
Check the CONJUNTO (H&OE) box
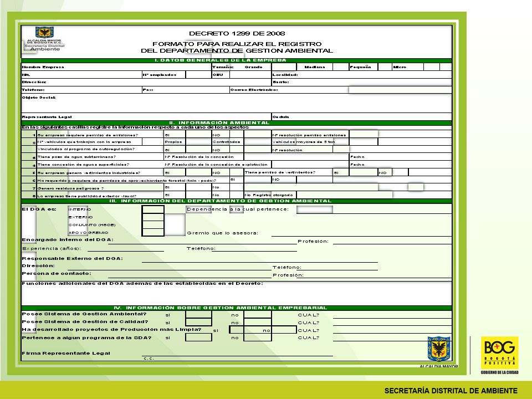point(153,225)
